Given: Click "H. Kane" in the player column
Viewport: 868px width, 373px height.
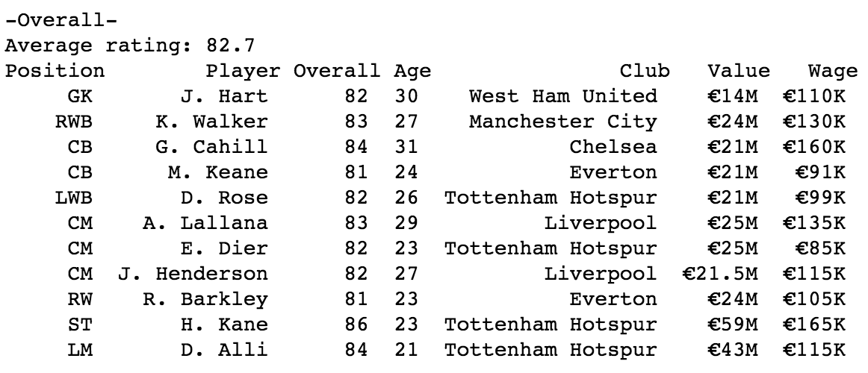Looking at the screenshot, I should (224, 325).
